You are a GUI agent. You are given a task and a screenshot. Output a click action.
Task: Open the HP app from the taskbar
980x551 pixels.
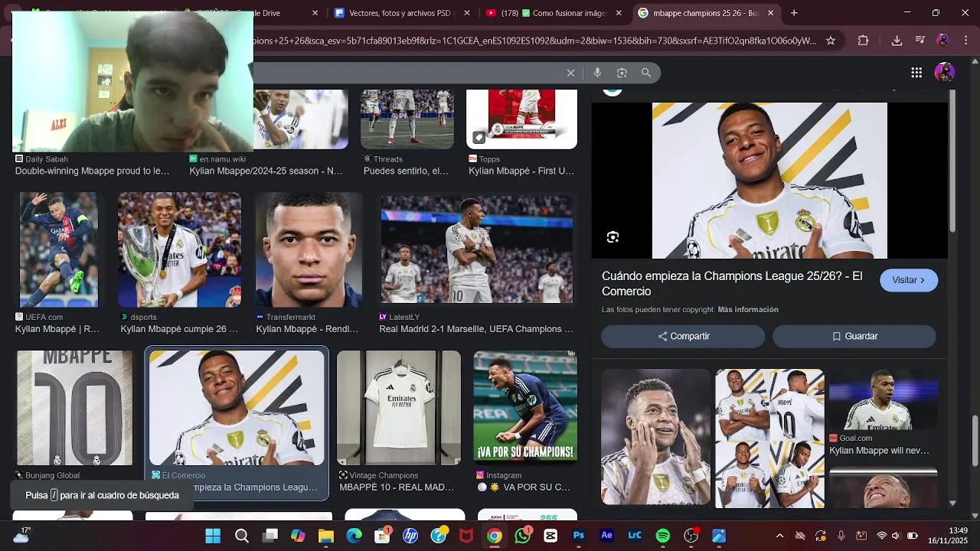tap(410, 536)
